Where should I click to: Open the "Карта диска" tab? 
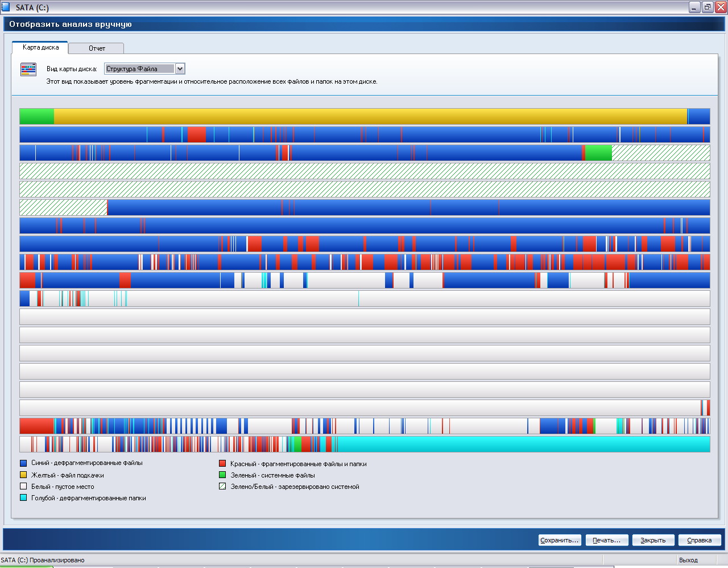[40, 48]
